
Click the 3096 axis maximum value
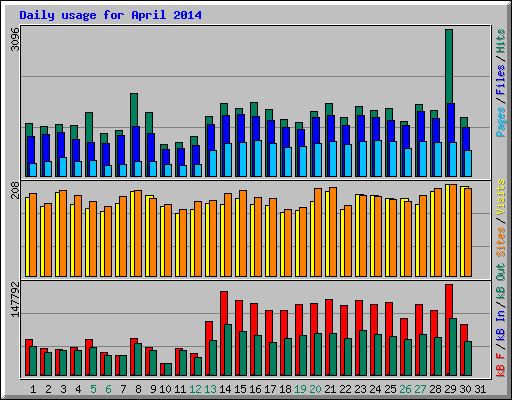pyautogui.click(x=15, y=39)
